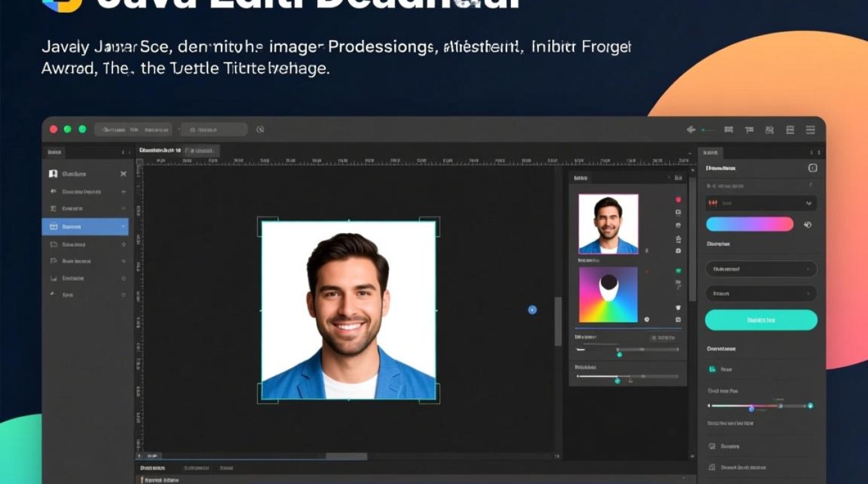Toggle the circle indicator on the last sidebar row

pyautogui.click(x=123, y=294)
